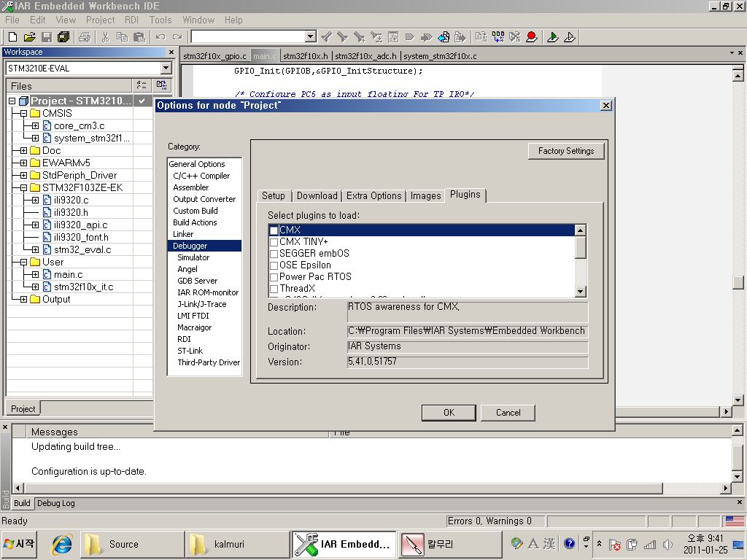Viewport: 747px width, 560px height.
Task: Confirm options with the OK button
Action: (x=449, y=413)
